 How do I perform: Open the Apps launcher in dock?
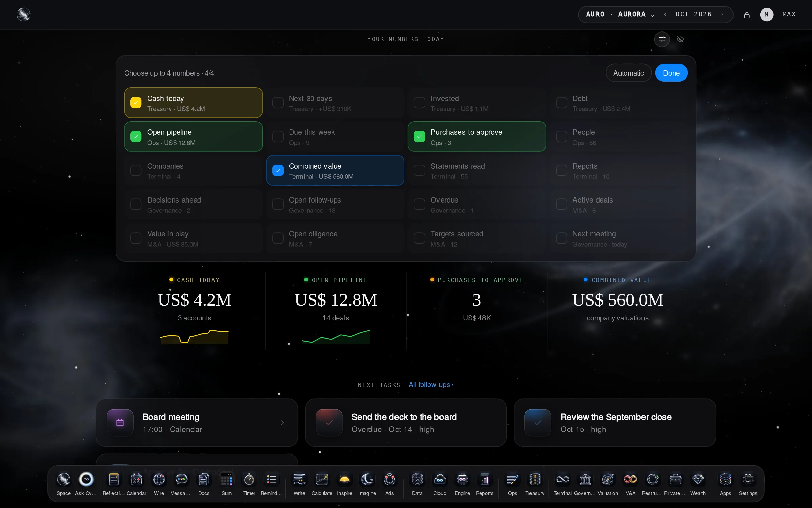[725, 484]
